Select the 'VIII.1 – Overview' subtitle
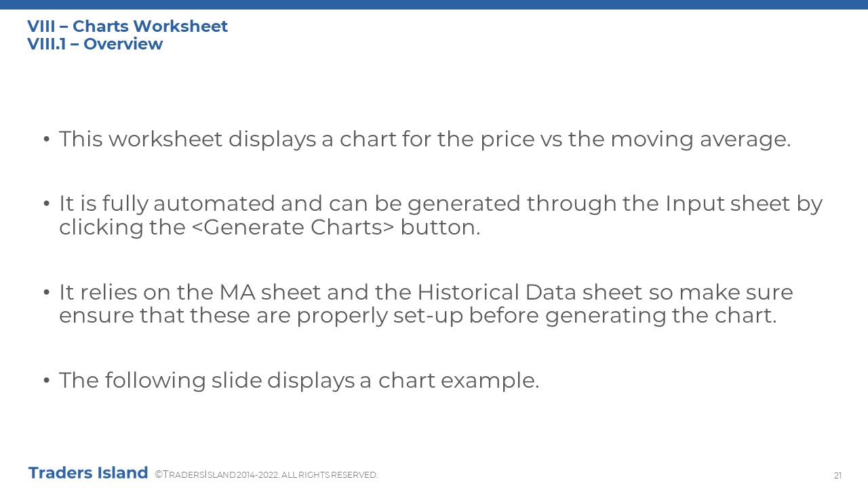Screen dimensions: 868x488 (95, 44)
